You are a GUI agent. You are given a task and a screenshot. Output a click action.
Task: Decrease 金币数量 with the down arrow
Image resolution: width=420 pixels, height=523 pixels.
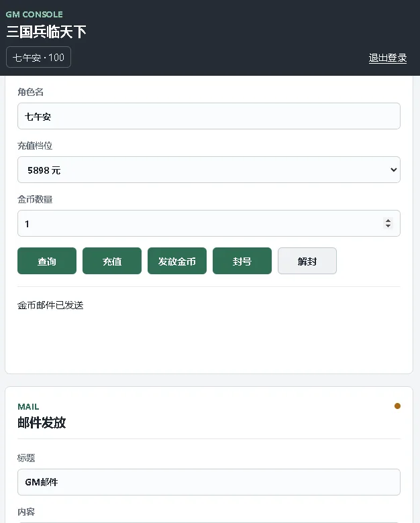[388, 226]
